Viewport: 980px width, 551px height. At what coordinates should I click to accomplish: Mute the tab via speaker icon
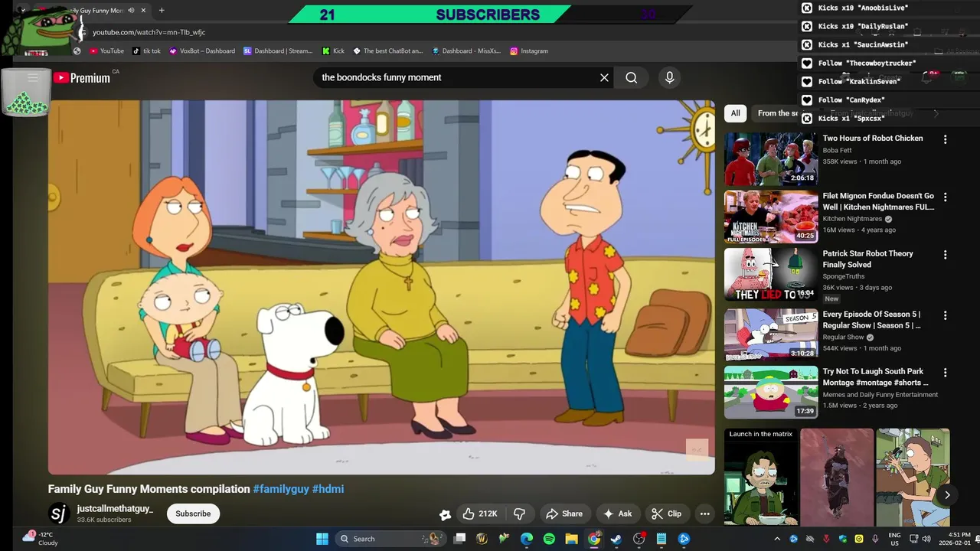click(x=131, y=11)
